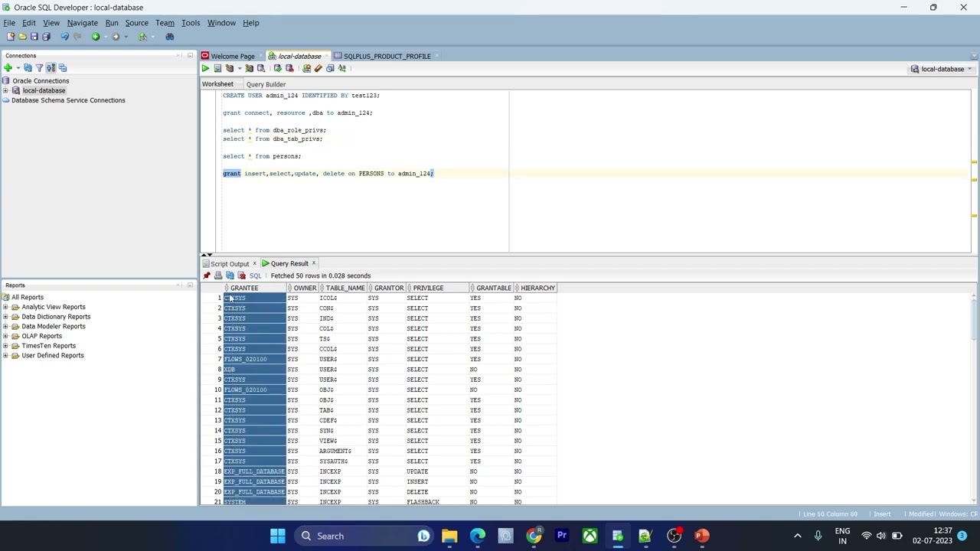This screenshot has width=980, height=551.
Task: Click the green Back navigation icon
Action: coord(96,37)
